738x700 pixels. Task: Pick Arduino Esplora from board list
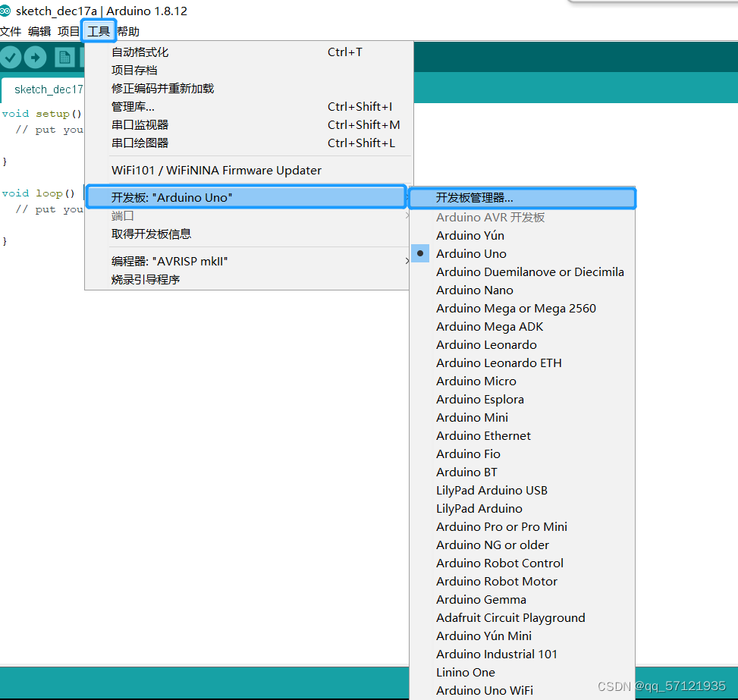click(523, 399)
